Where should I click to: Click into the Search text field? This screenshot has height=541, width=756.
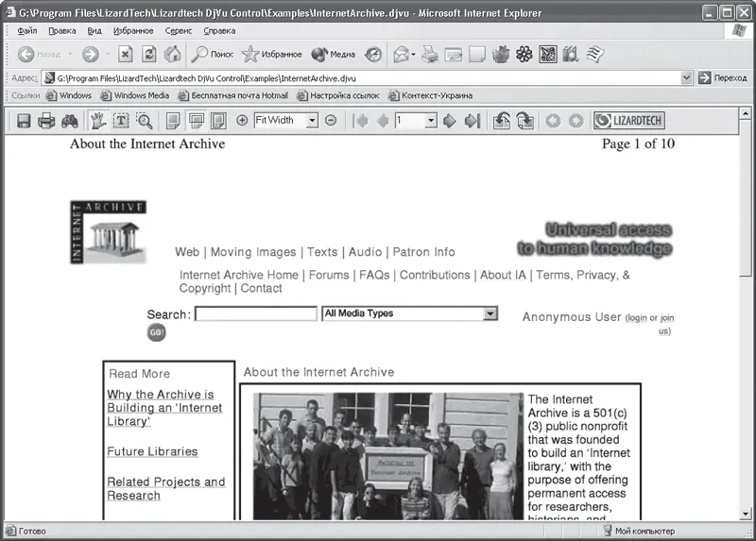pos(256,313)
